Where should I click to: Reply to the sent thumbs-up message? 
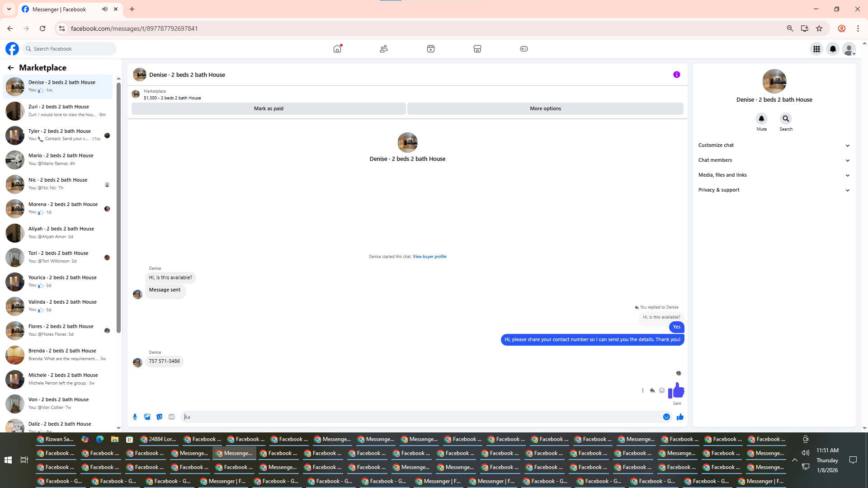pyautogui.click(x=652, y=390)
